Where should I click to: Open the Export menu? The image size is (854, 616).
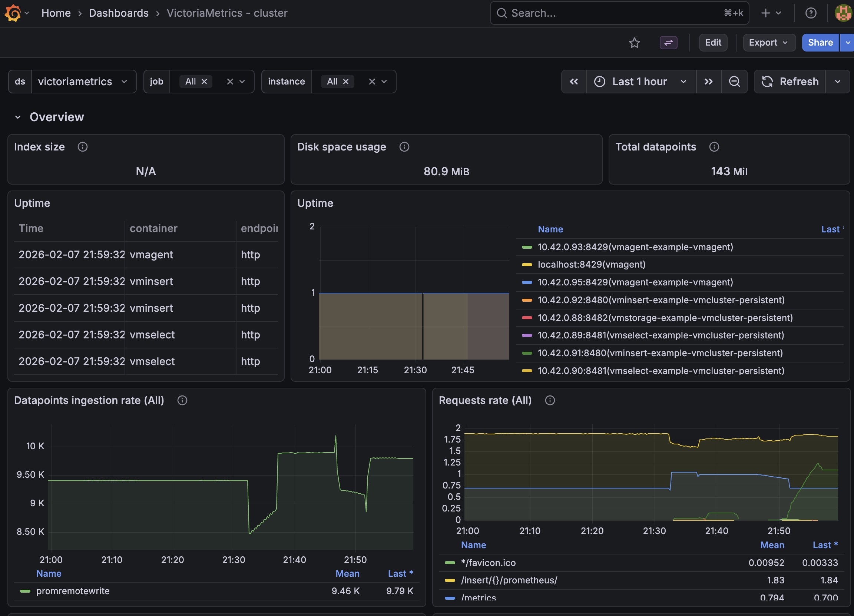[x=768, y=43]
